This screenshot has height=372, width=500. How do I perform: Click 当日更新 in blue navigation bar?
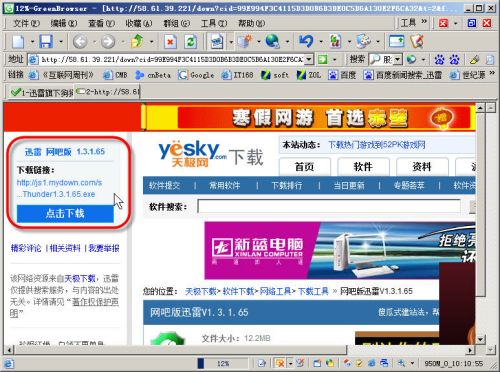[349, 186]
